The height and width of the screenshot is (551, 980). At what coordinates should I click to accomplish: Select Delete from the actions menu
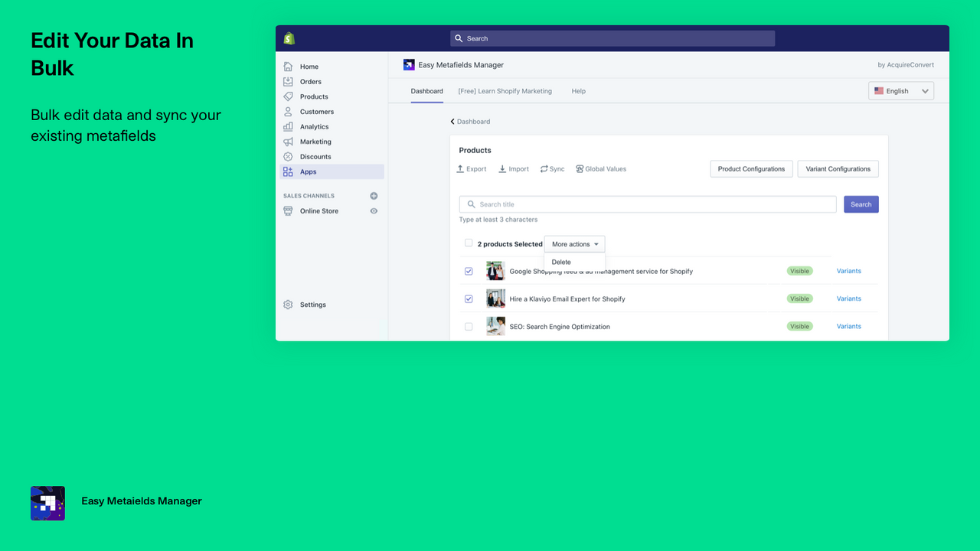560,261
